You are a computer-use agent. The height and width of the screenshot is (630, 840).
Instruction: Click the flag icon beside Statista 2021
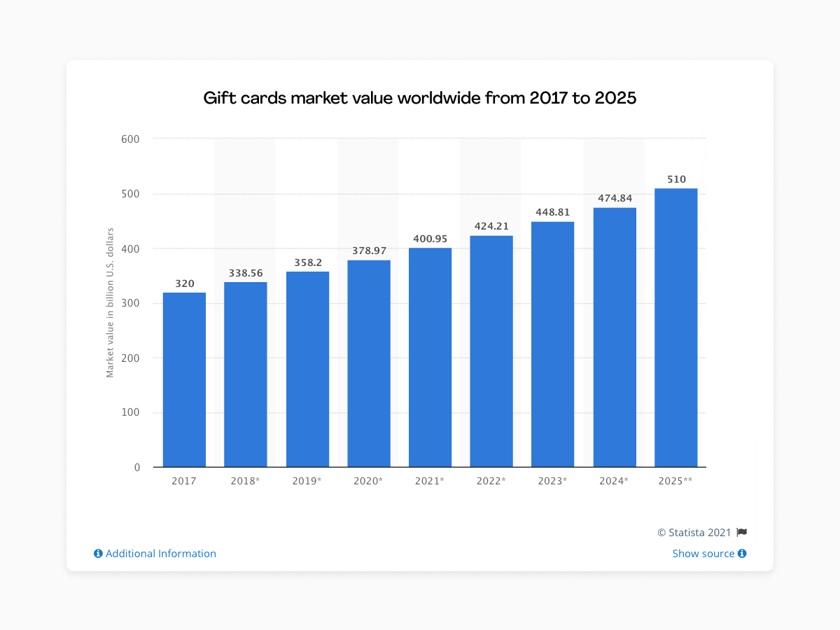742,533
